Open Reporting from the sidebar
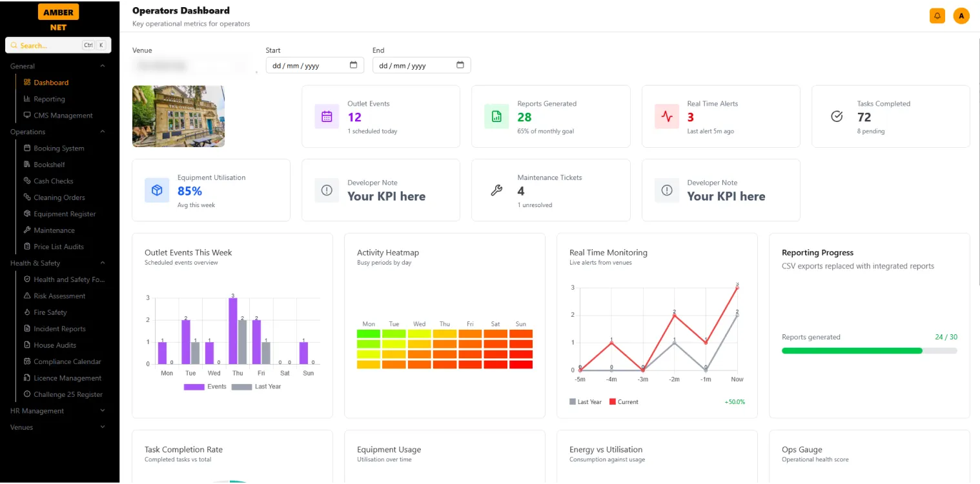 (x=49, y=99)
